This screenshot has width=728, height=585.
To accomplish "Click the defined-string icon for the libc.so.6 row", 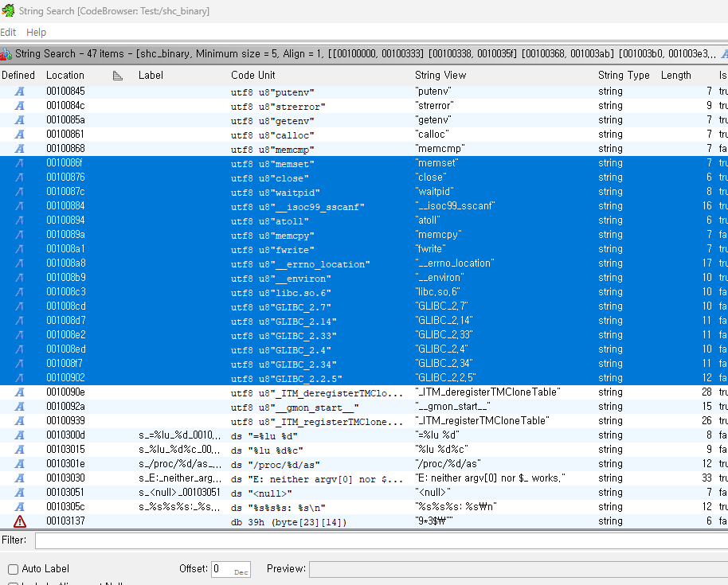I will pos(19,292).
